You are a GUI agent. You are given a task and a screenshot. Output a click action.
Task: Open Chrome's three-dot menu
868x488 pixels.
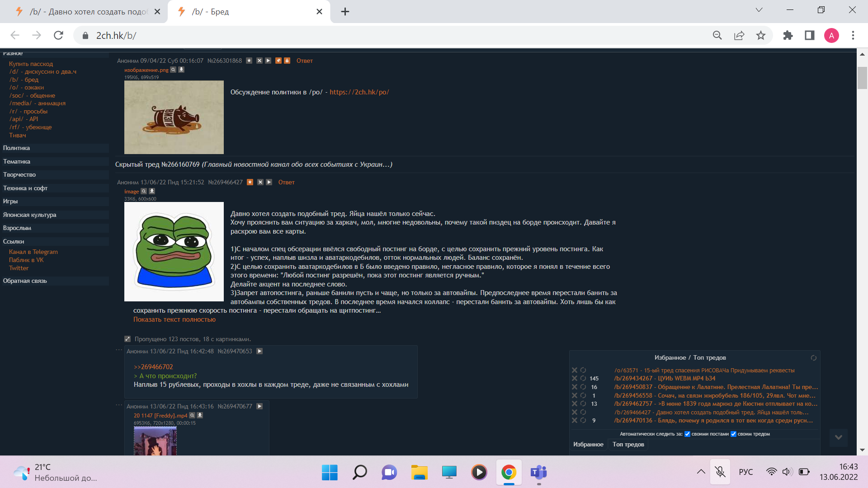click(x=853, y=35)
